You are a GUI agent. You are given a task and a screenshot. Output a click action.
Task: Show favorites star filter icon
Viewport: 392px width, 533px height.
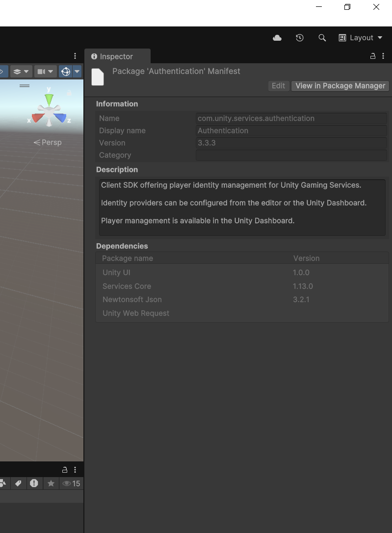tap(51, 483)
